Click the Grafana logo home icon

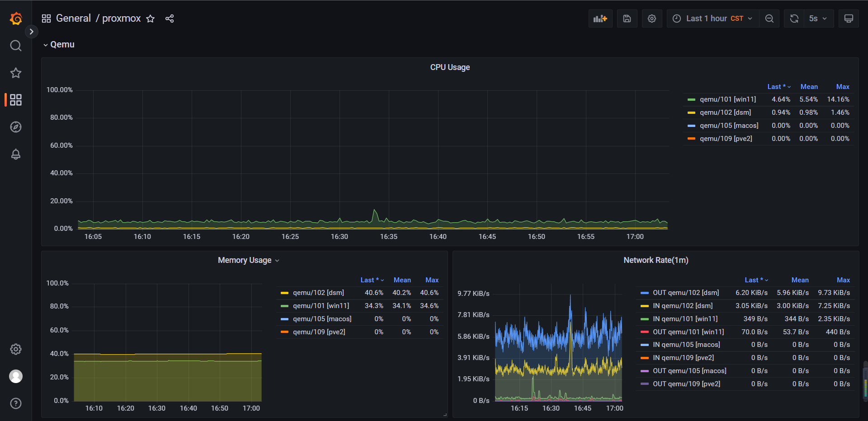coord(16,19)
